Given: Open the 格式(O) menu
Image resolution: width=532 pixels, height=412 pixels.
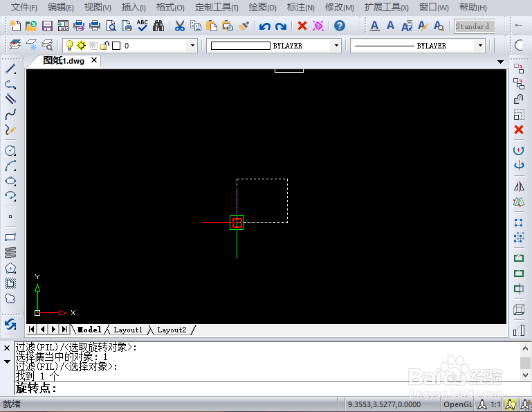Looking at the screenshot, I should coord(170,7).
